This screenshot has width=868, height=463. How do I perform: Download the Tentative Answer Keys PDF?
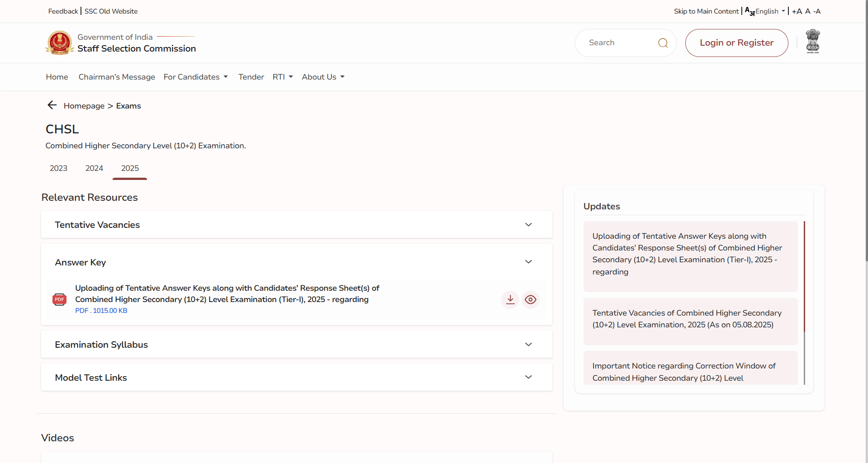pyautogui.click(x=510, y=299)
